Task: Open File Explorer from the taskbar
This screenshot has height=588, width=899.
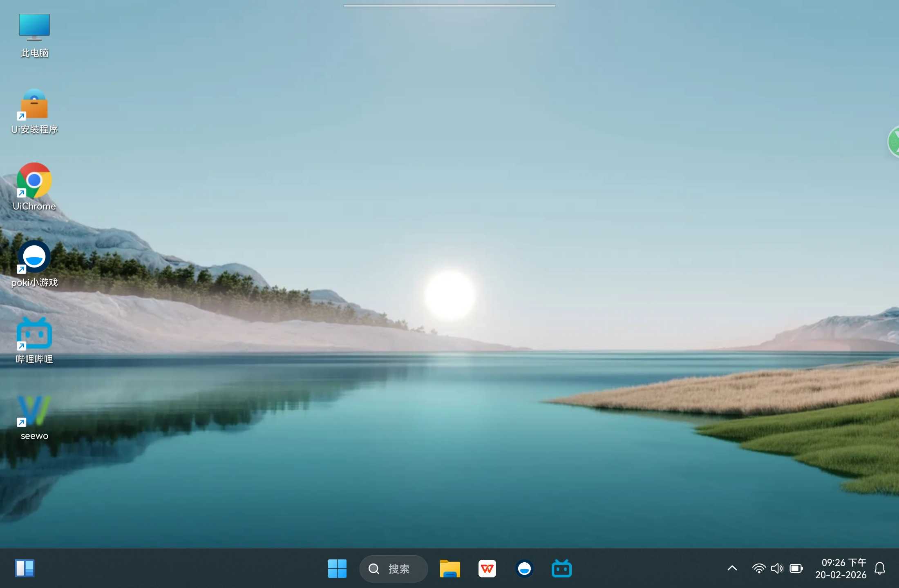Action: (x=450, y=568)
